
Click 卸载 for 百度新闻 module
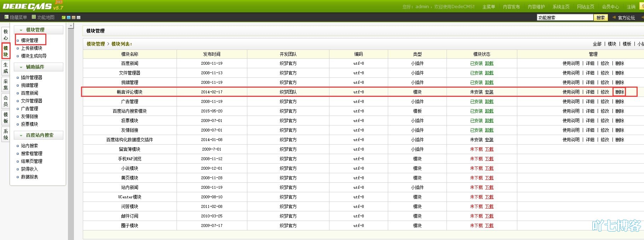coord(489,63)
